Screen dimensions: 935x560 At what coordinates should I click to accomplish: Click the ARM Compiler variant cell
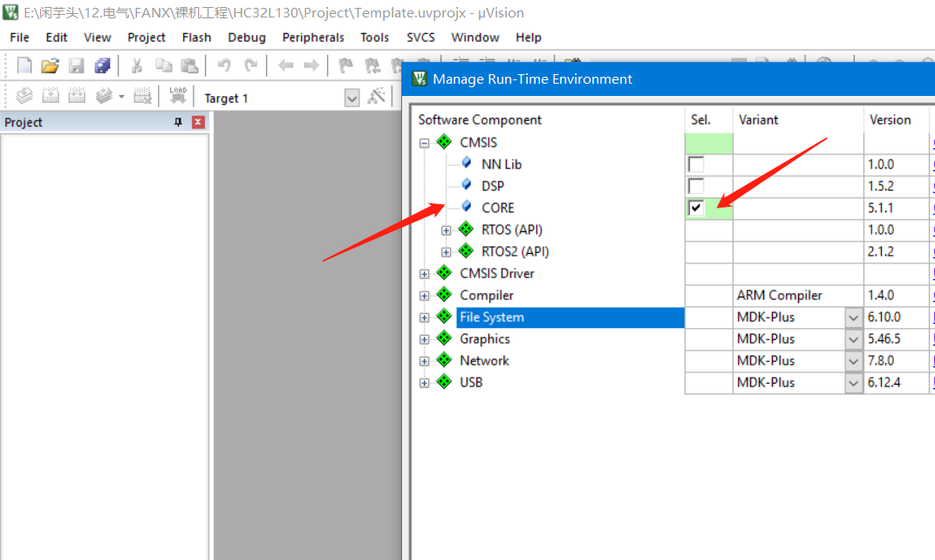click(798, 295)
